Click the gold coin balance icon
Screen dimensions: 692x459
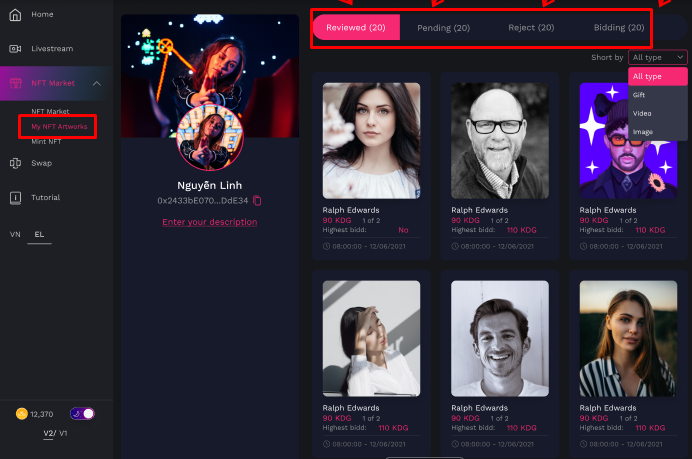click(x=22, y=414)
